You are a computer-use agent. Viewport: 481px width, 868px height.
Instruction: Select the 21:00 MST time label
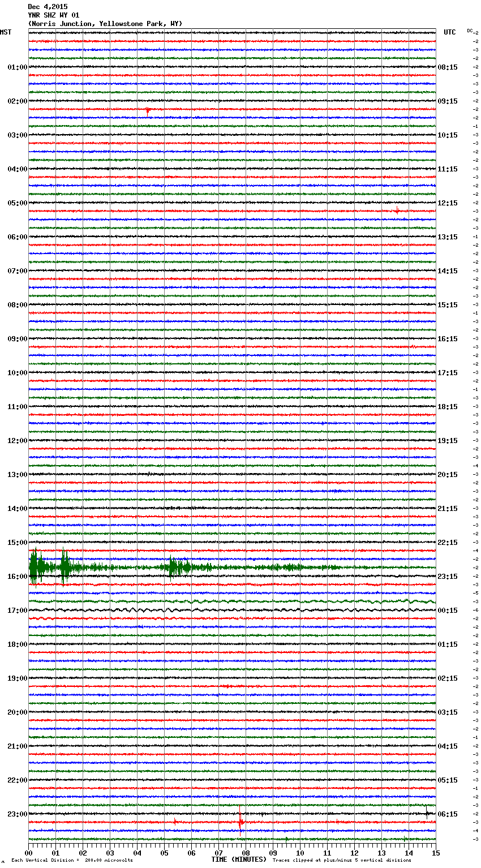pos(17,746)
